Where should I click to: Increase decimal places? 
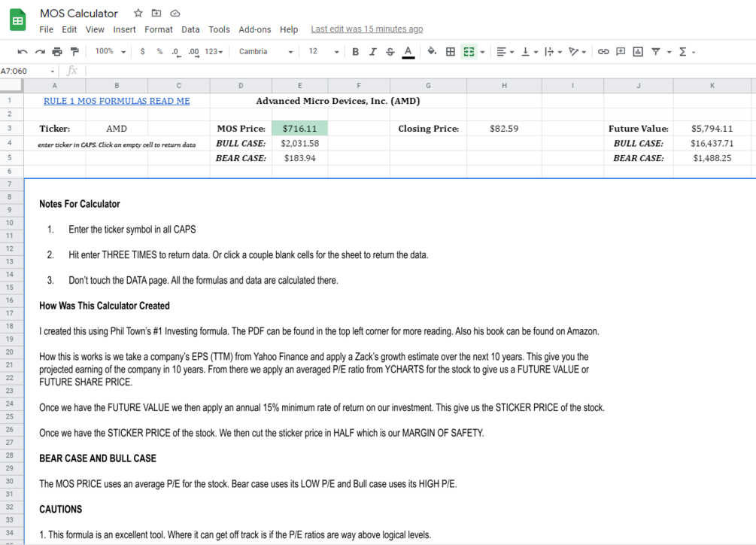coord(193,52)
